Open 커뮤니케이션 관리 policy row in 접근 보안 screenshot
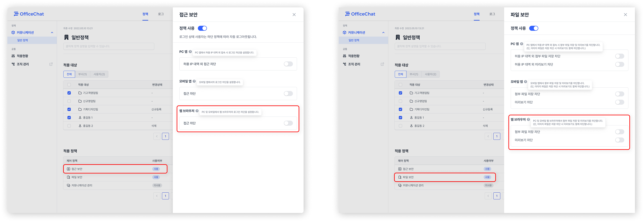The image size is (644, 222). [x=82, y=185]
